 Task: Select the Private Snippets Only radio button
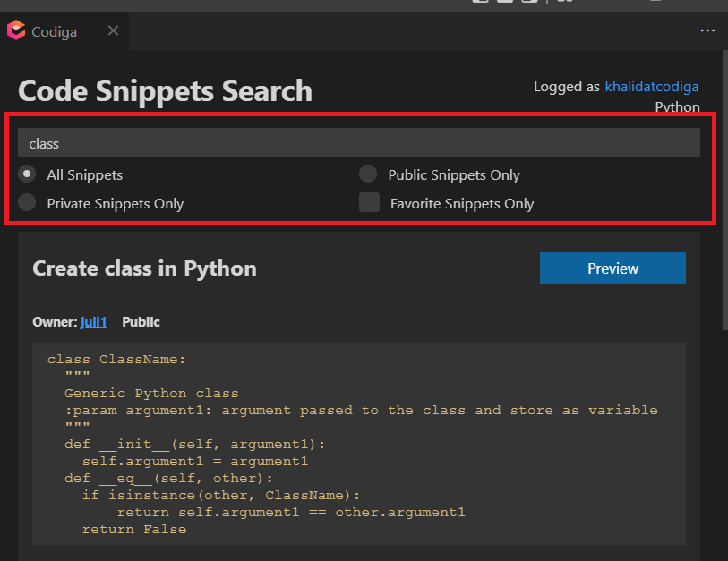click(x=27, y=202)
